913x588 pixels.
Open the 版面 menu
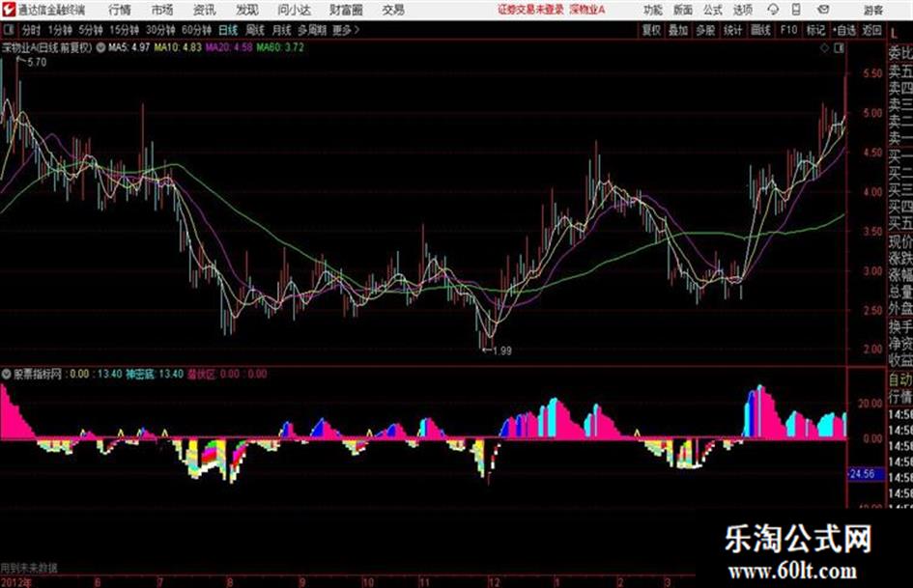click(x=682, y=10)
